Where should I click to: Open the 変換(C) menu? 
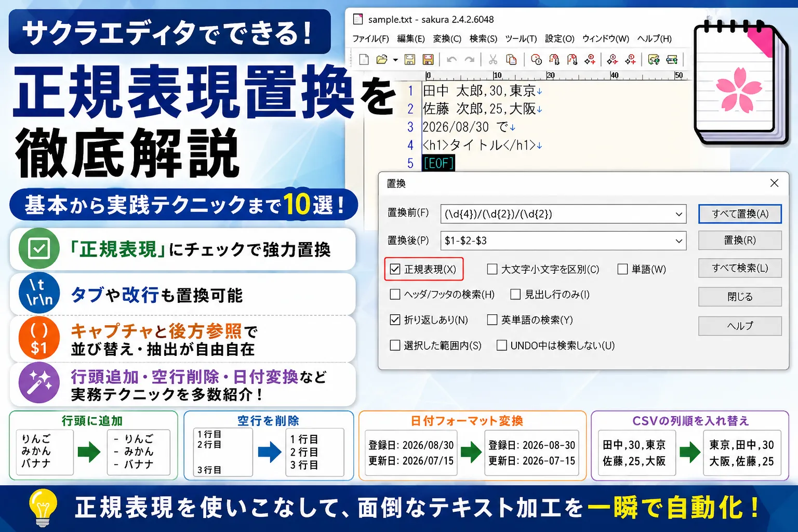[447, 39]
